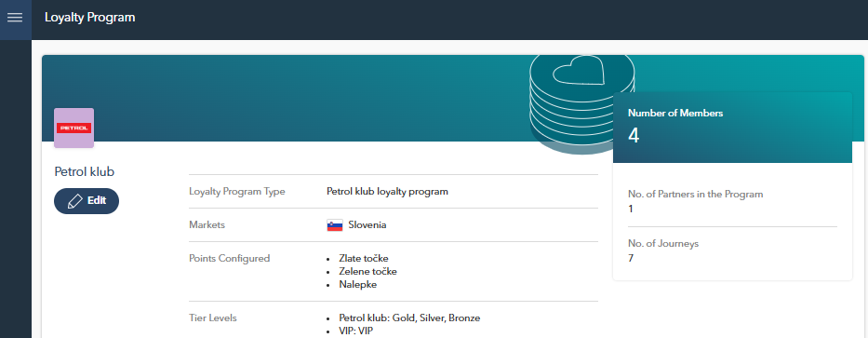Click the Tier Levels label

pyautogui.click(x=212, y=318)
